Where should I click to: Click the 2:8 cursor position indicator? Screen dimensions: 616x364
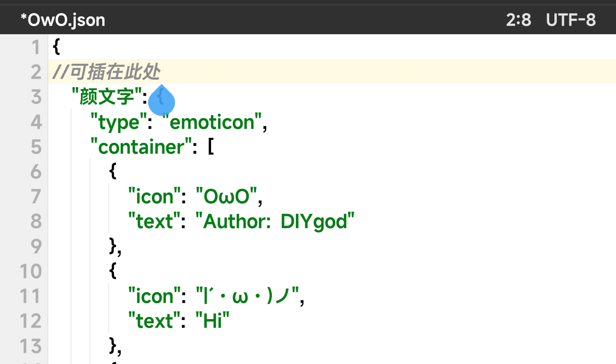click(518, 20)
